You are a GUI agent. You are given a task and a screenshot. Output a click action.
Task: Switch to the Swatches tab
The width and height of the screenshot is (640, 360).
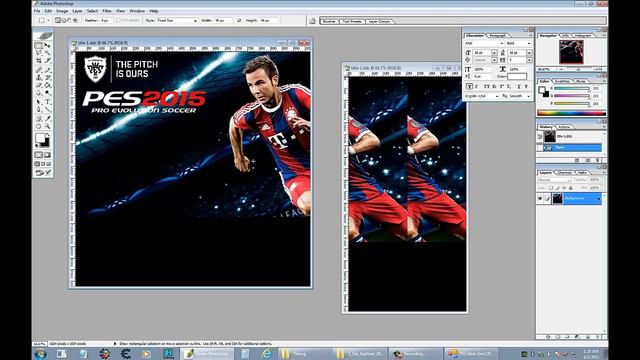pyautogui.click(x=562, y=81)
